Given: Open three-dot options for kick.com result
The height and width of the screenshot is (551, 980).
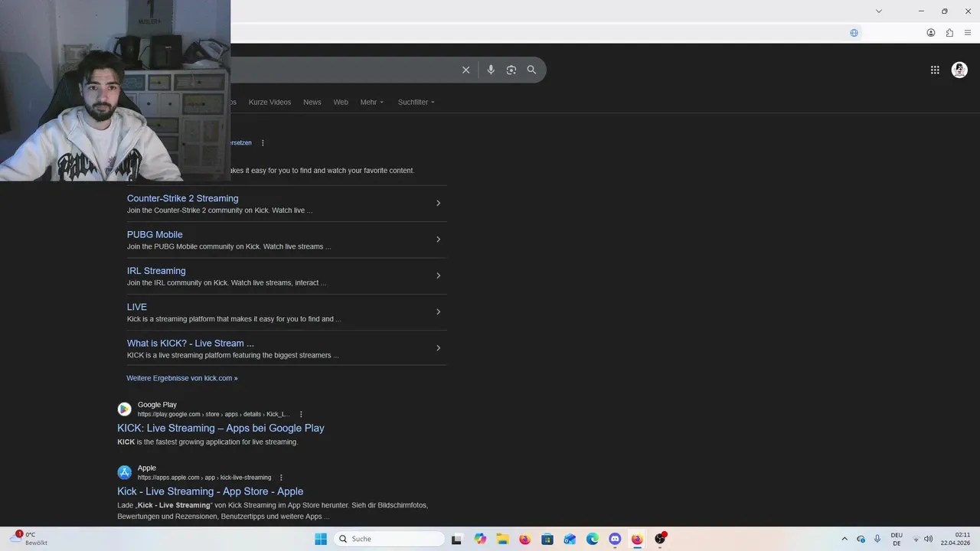Looking at the screenshot, I should click(263, 143).
